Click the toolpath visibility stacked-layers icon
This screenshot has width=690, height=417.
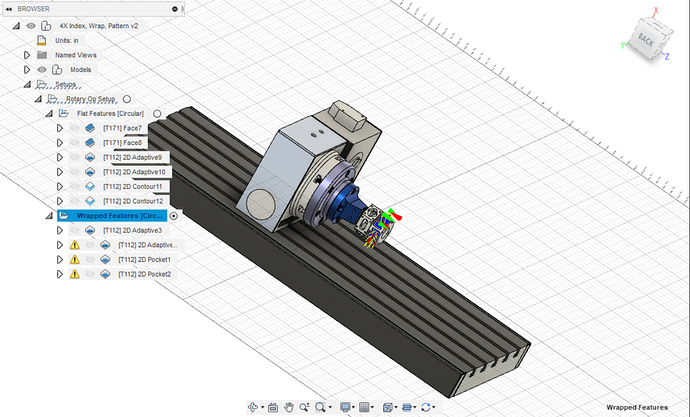click(x=407, y=407)
